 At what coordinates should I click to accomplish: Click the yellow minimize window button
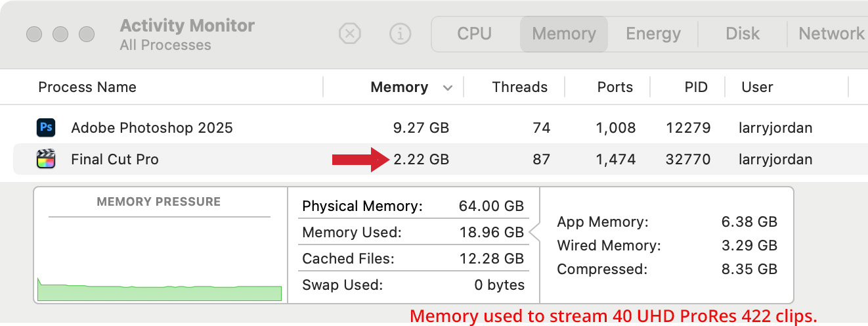click(x=60, y=34)
